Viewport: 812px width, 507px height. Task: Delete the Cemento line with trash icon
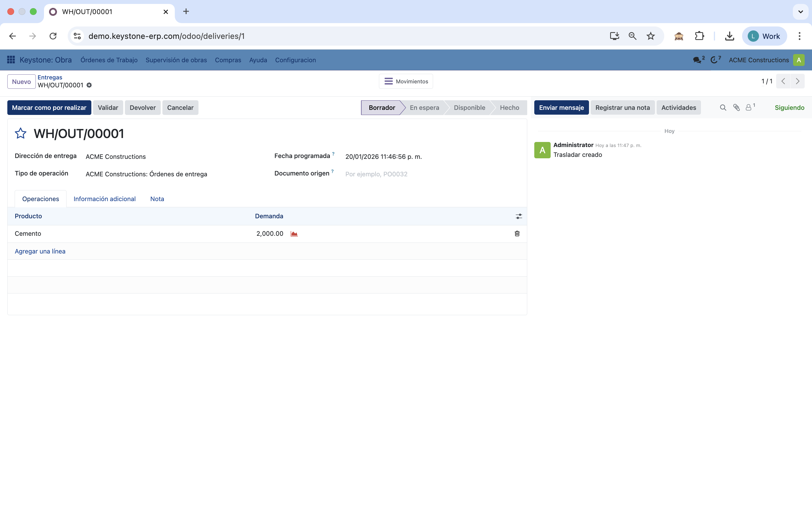coord(517,234)
